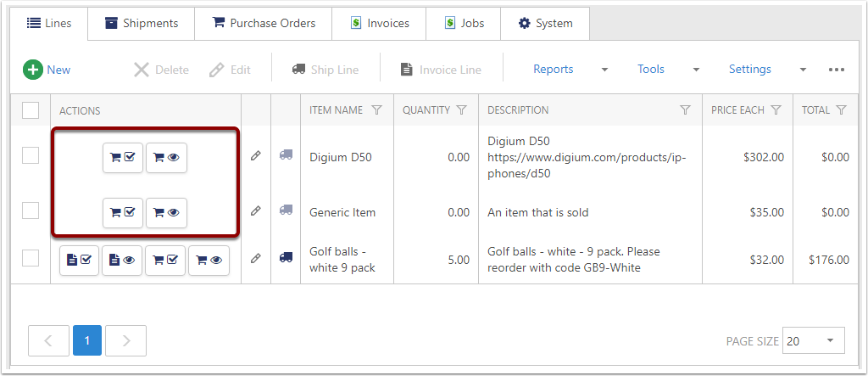Open the Page Size combo box
The width and height of the screenshot is (868, 376).
(813, 341)
